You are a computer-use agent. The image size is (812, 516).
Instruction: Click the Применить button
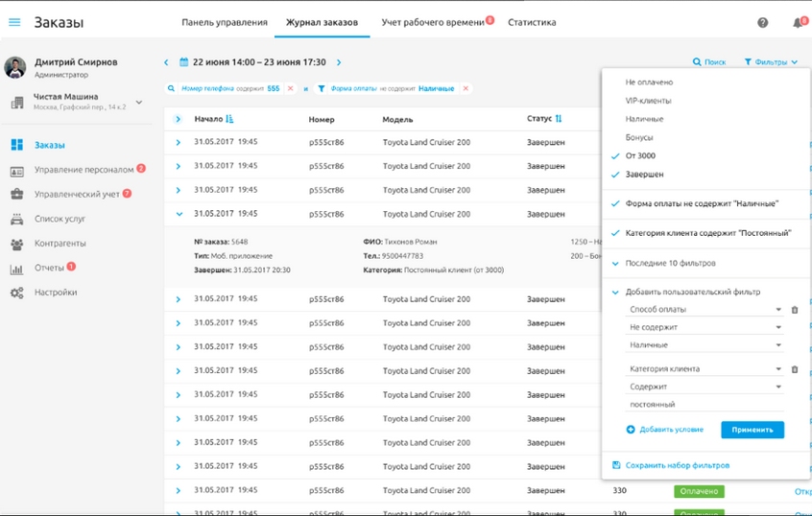(752, 430)
